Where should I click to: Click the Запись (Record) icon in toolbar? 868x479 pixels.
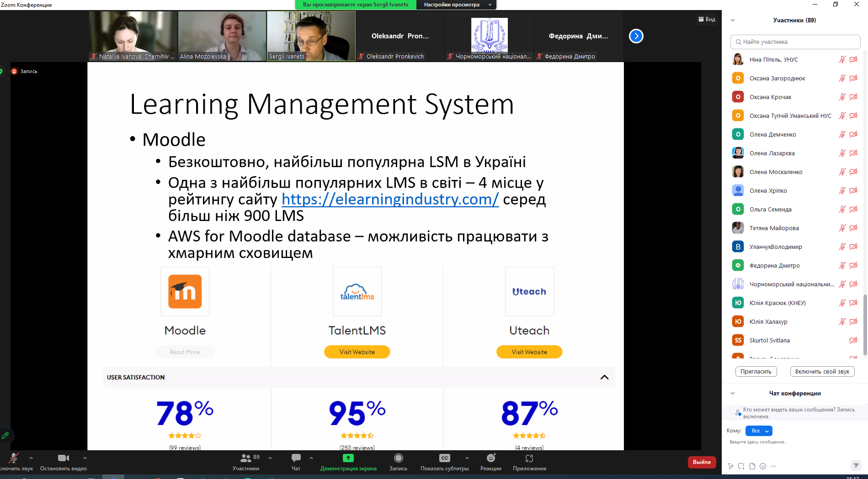[398, 458]
